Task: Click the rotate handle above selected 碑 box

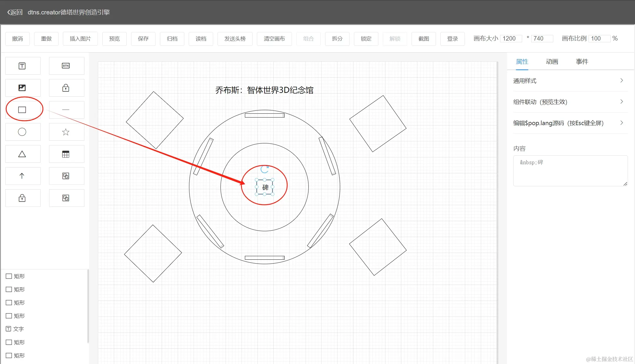Action: [x=265, y=169]
